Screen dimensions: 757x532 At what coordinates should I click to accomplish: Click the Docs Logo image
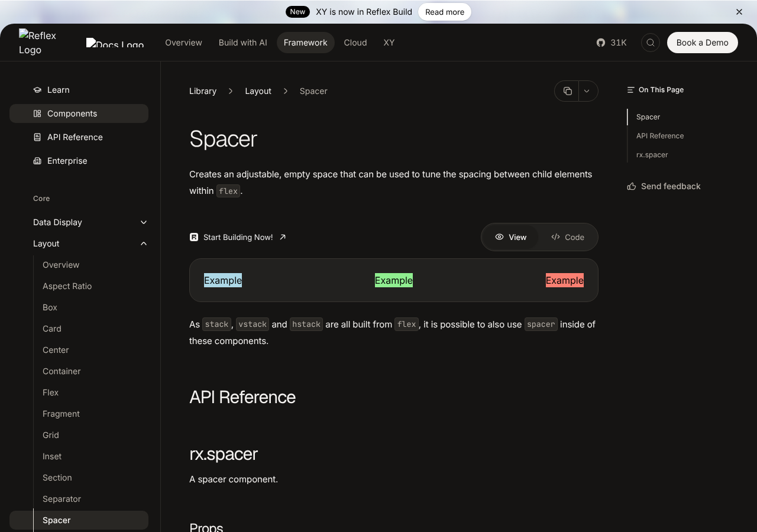115,43
